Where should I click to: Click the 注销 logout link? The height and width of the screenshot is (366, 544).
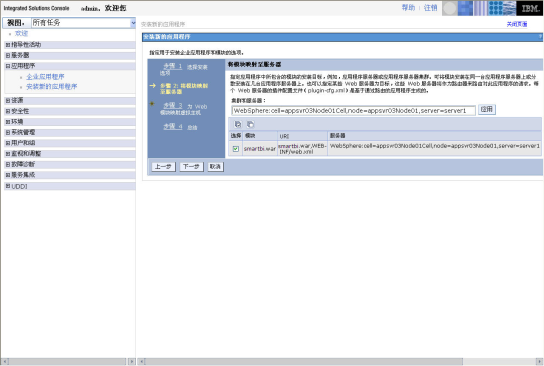pos(430,8)
